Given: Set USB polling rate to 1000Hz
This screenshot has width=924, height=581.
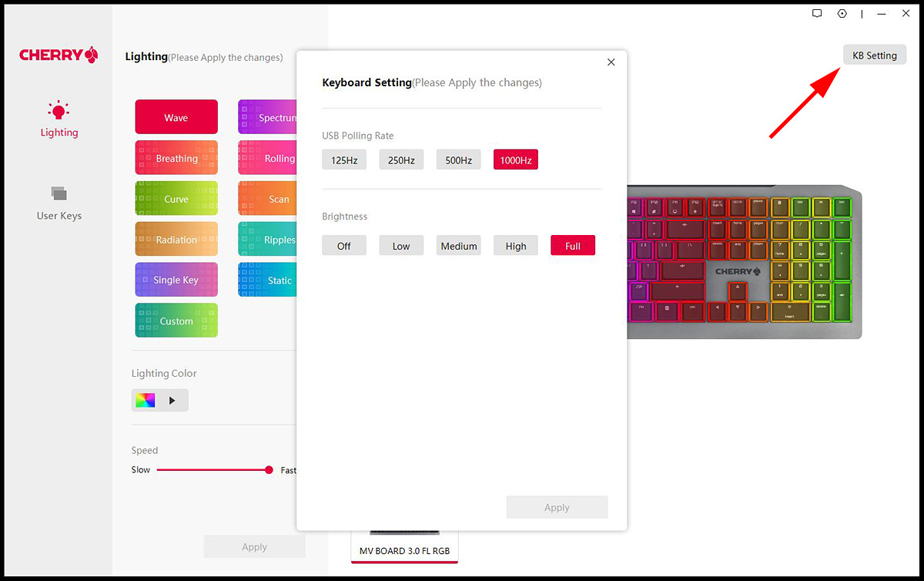Looking at the screenshot, I should click(x=516, y=160).
